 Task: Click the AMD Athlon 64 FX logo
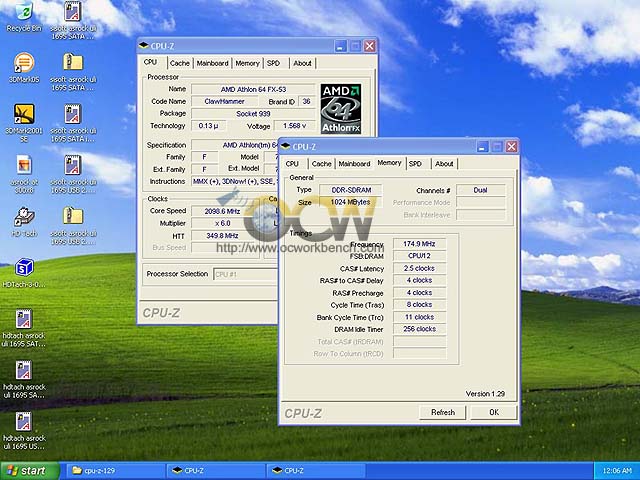click(341, 109)
